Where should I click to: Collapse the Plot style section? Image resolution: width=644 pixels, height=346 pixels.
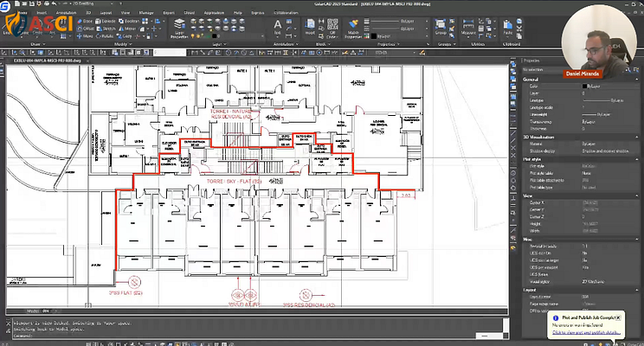[637, 159]
